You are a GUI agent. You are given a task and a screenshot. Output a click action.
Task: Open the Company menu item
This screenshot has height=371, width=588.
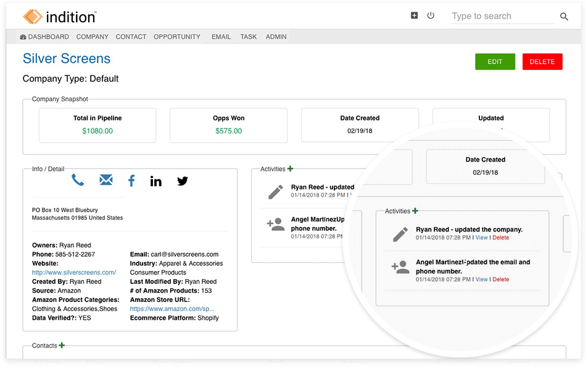(93, 37)
